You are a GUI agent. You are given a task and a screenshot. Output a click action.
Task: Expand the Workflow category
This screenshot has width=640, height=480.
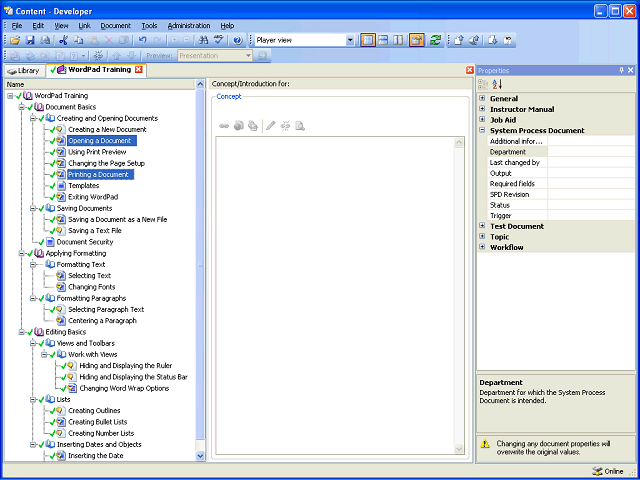point(482,247)
